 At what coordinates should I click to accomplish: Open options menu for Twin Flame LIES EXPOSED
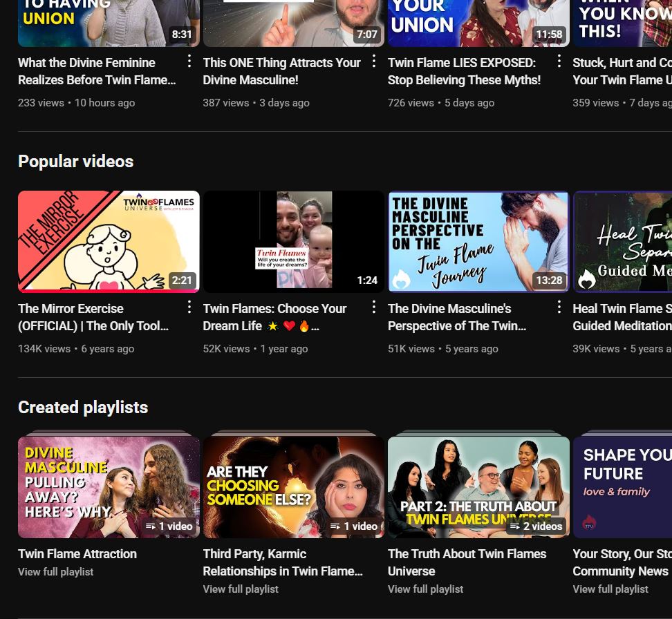coord(559,62)
